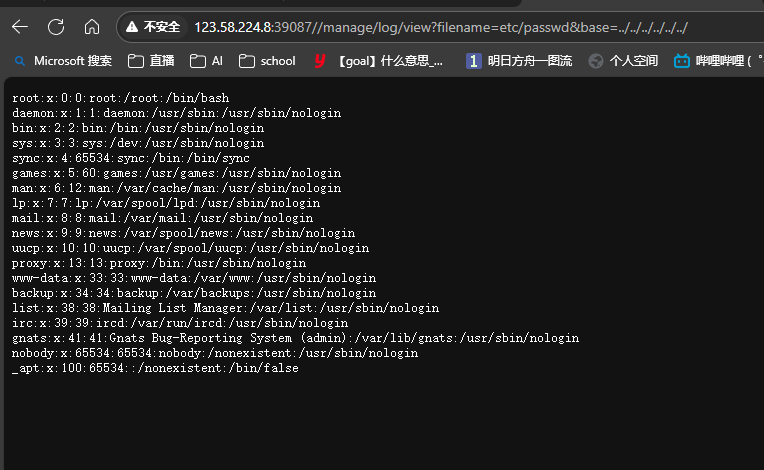Screen dimensions: 764x470
Task: Click the games:x:5:60 line
Action: 176,173
